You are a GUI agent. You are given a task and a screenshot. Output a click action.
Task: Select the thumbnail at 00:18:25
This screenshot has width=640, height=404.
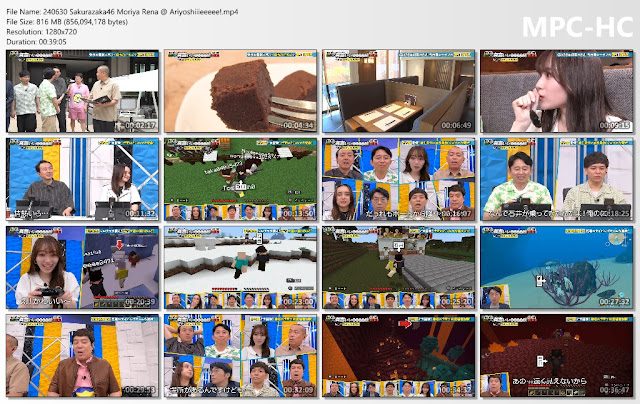point(556,179)
